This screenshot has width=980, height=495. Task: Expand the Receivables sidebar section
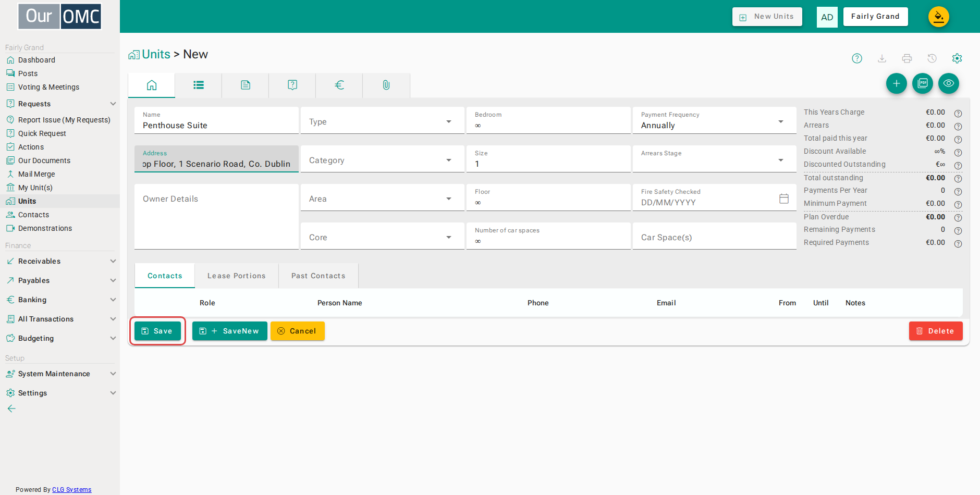click(60, 261)
